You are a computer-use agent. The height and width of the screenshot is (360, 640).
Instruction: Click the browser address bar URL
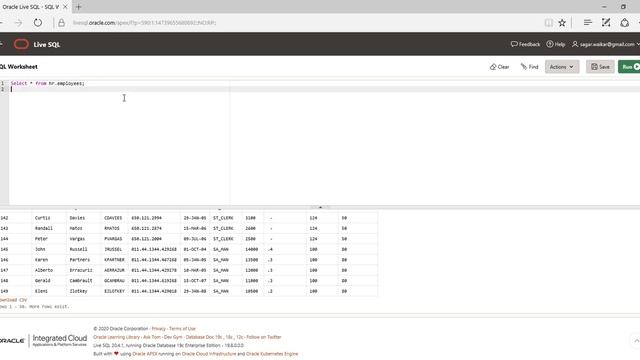point(145,23)
